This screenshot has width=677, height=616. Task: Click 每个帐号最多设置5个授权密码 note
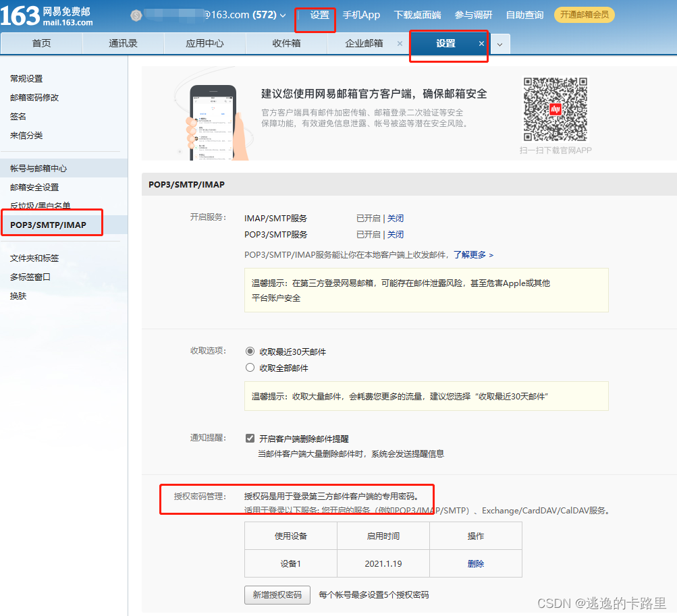(374, 595)
